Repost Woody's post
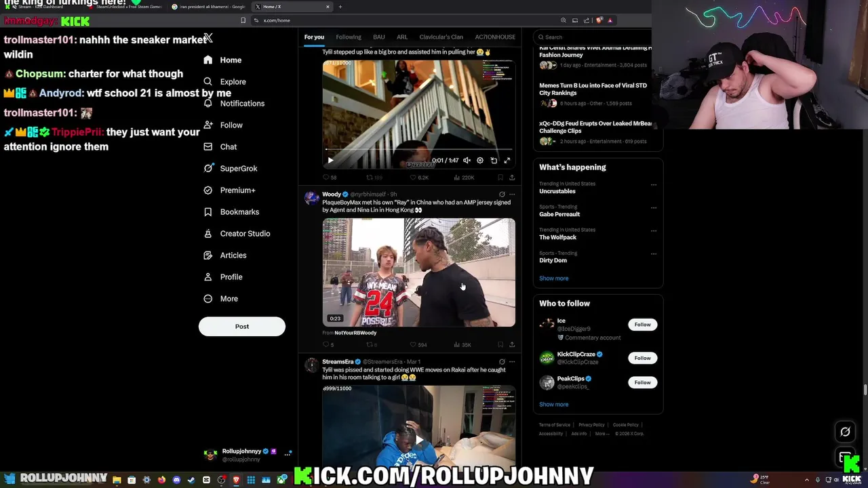The width and height of the screenshot is (868, 488). tap(372, 345)
